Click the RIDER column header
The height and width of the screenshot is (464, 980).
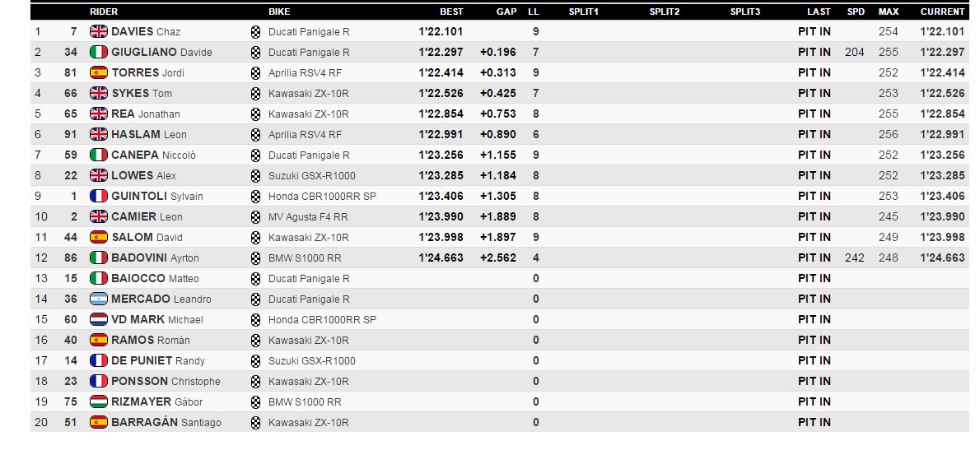click(x=104, y=12)
